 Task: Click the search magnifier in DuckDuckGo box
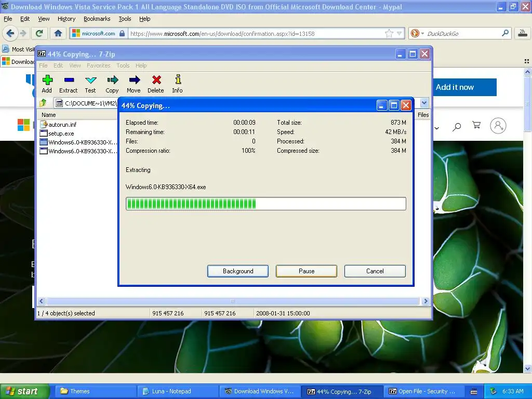[505, 33]
